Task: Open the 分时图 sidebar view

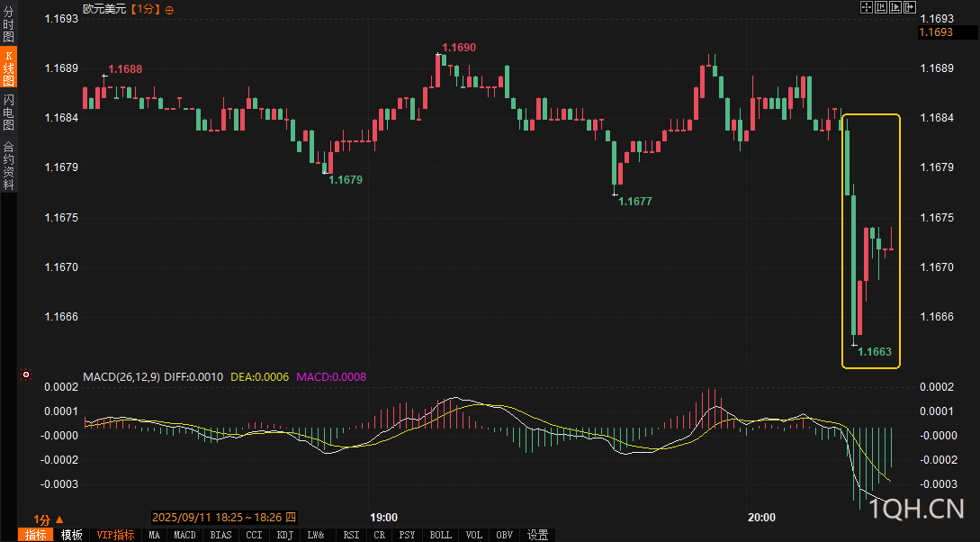Action: [x=8, y=24]
